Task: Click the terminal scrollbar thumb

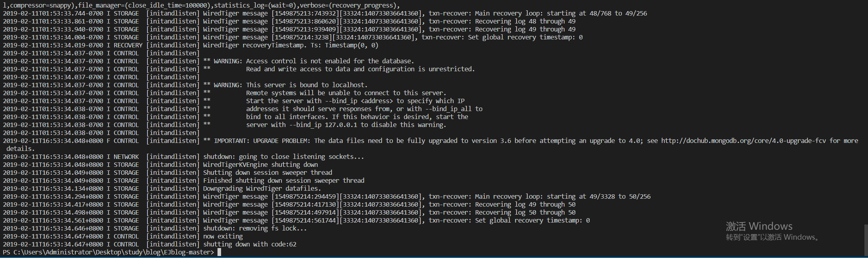Action: (866, 240)
